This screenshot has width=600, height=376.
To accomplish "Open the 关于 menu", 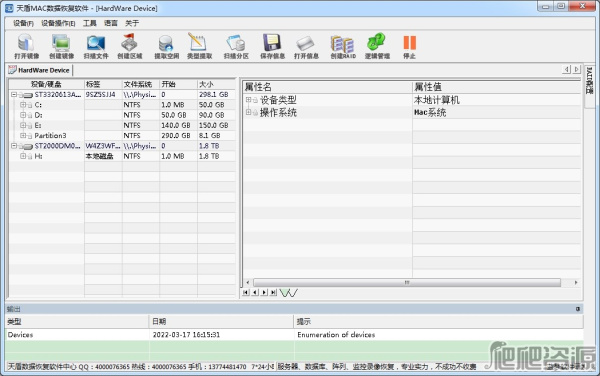I will [132, 23].
